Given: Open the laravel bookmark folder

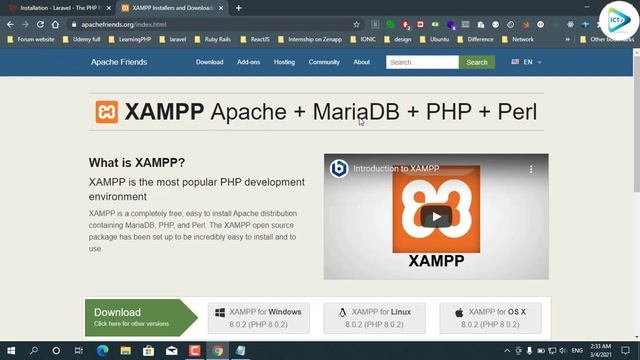Looking at the screenshot, I should point(173,39).
